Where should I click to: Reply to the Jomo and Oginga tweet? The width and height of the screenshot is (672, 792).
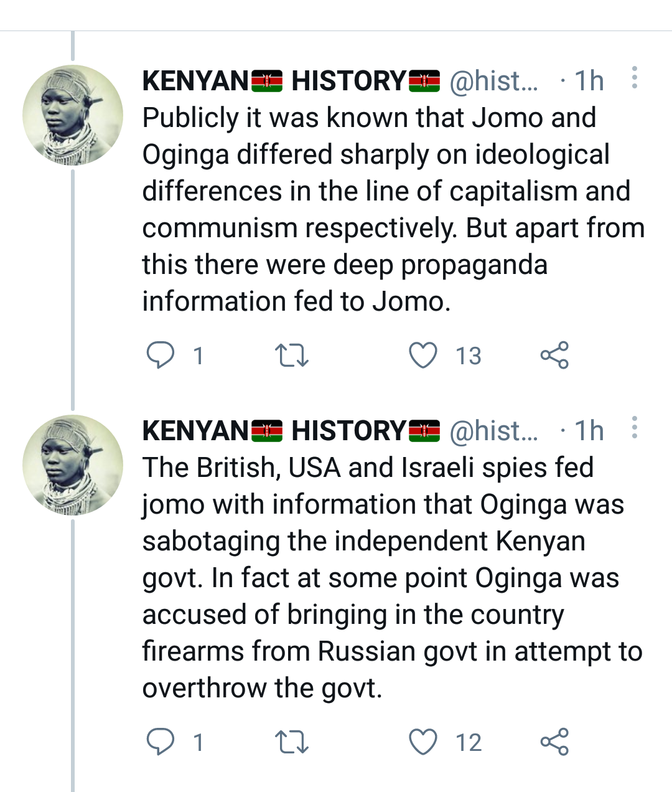tap(160, 356)
